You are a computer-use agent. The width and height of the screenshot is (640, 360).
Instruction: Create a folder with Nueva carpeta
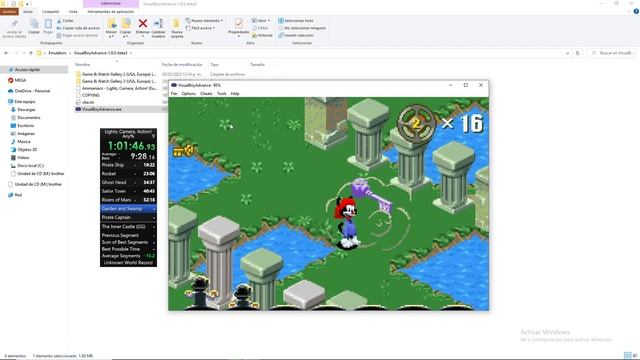177,28
